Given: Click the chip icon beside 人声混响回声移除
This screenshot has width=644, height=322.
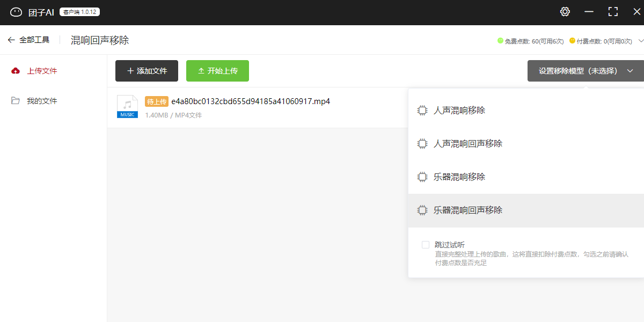Looking at the screenshot, I should [422, 144].
